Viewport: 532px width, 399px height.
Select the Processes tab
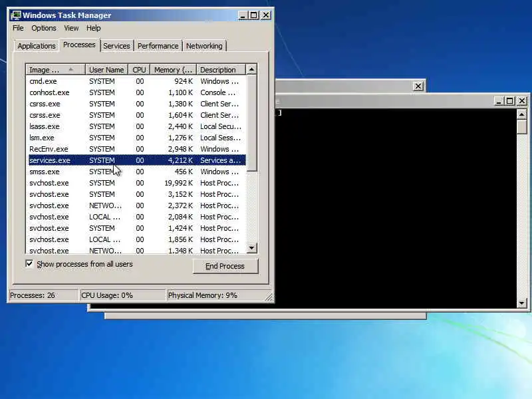pyautogui.click(x=79, y=45)
